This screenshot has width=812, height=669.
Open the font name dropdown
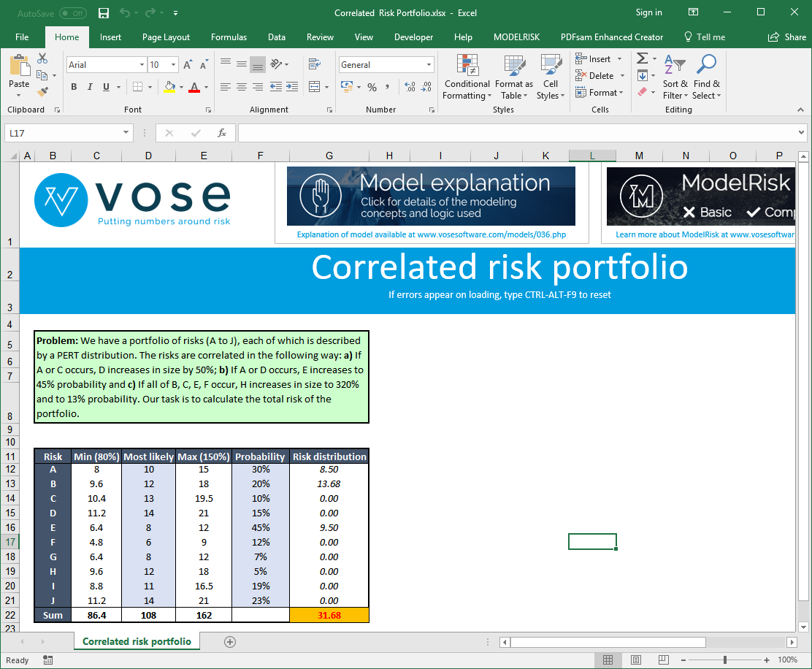point(143,64)
